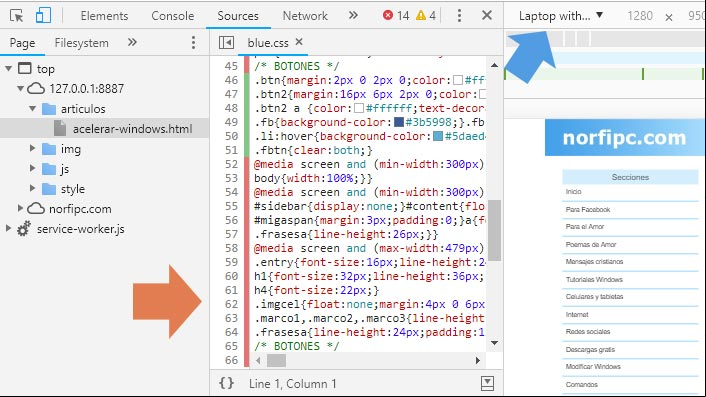706x397 pixels.
Task: Switch to the Console tab
Action: point(172,16)
